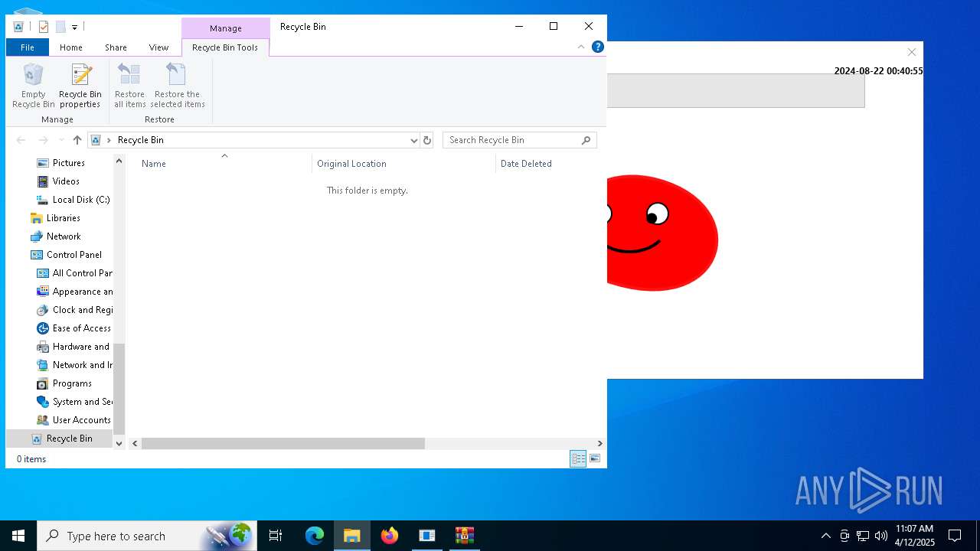The height and width of the screenshot is (551, 980).
Task: Launch Microsoft Edge from the taskbar
Action: click(315, 536)
